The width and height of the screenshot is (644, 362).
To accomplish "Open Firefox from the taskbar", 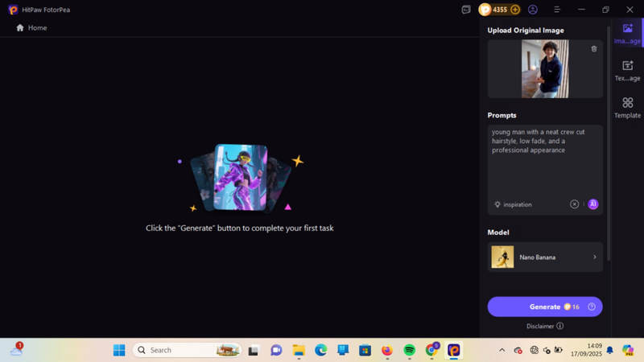I will click(x=387, y=350).
